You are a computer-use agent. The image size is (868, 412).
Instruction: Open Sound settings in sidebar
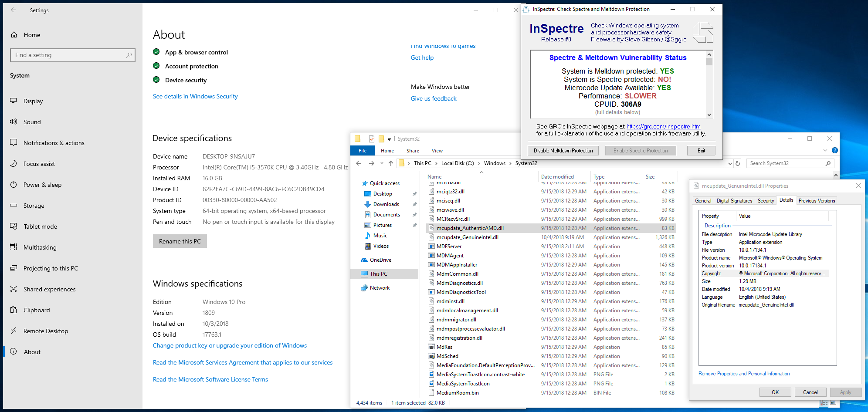pos(32,122)
